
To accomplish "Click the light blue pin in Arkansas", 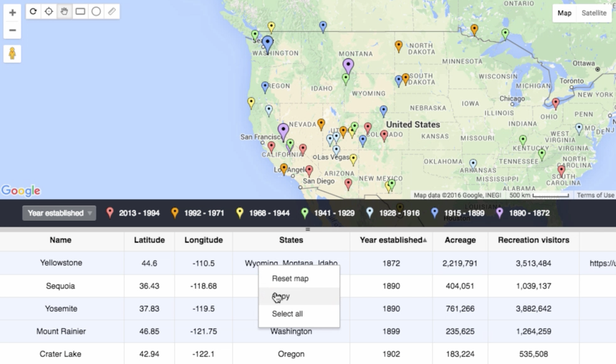I will [474, 164].
